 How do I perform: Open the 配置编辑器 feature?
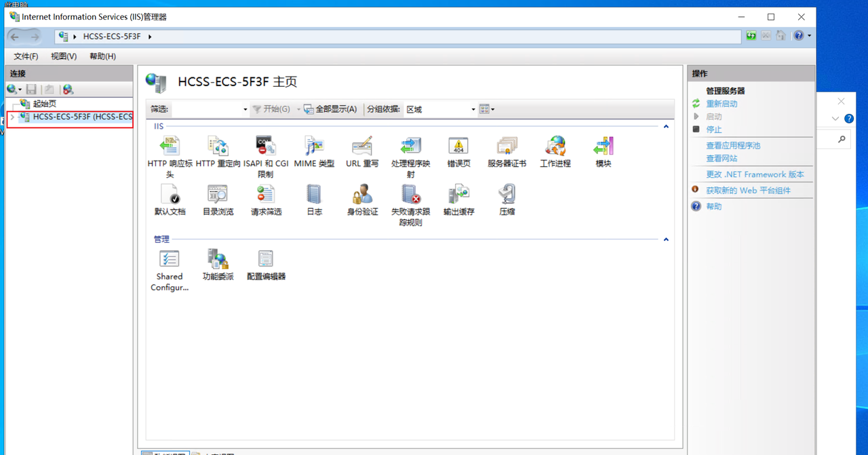point(266,264)
